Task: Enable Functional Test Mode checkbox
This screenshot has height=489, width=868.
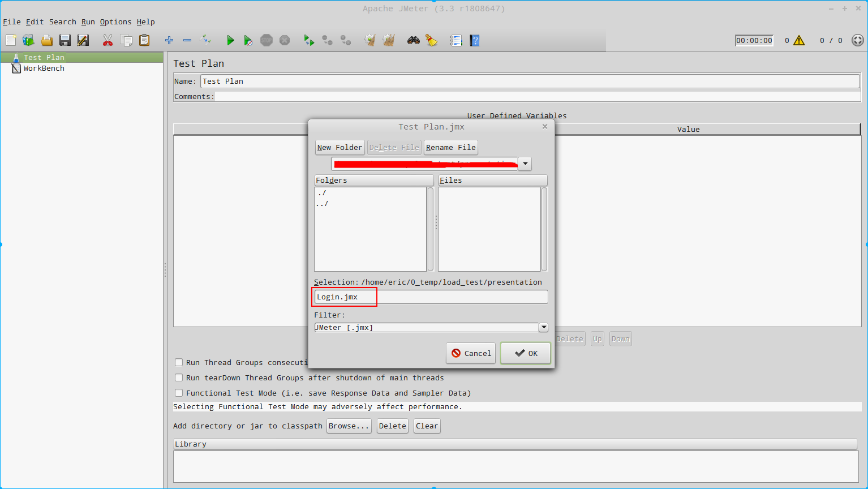Action: (179, 393)
